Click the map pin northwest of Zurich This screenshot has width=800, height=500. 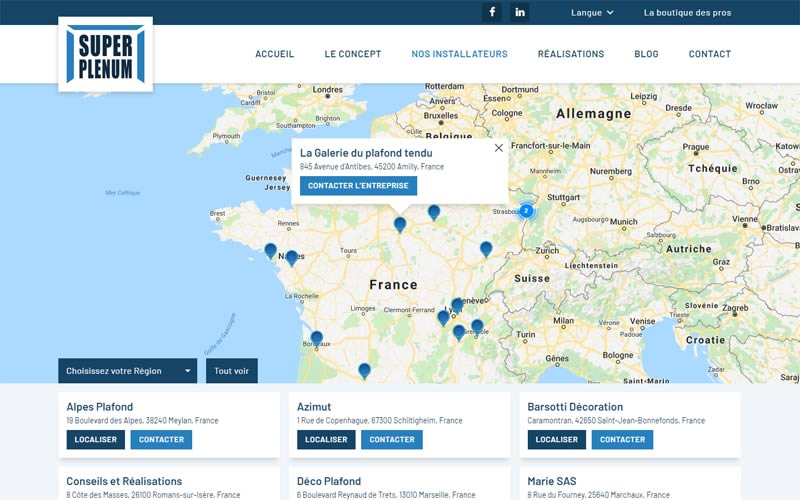pyautogui.click(x=486, y=249)
